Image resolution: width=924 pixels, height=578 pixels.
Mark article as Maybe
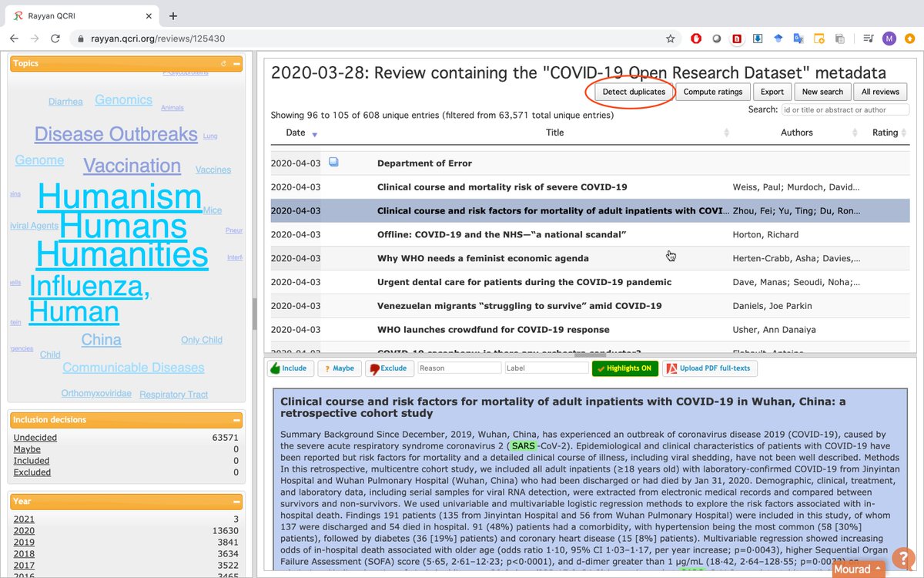[339, 368]
